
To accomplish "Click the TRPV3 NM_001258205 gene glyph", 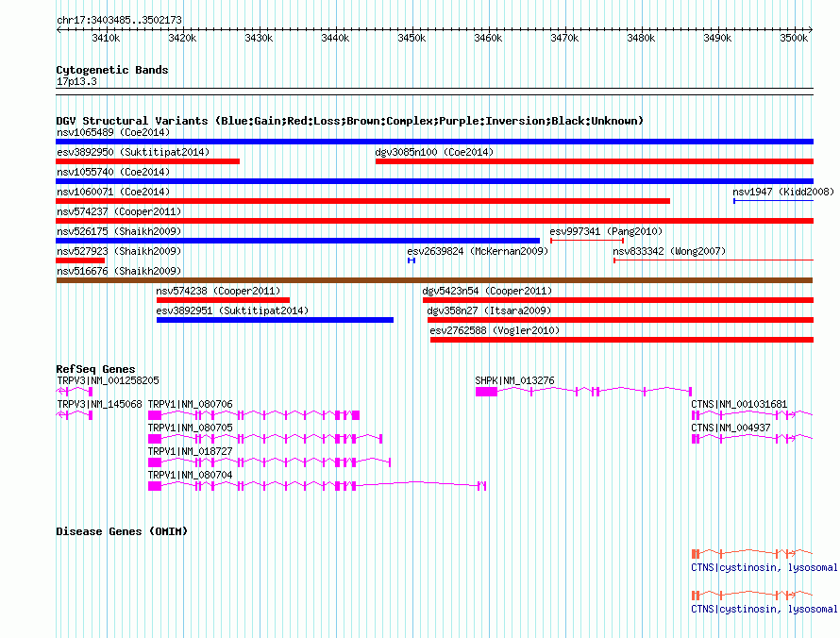I will tap(75, 392).
